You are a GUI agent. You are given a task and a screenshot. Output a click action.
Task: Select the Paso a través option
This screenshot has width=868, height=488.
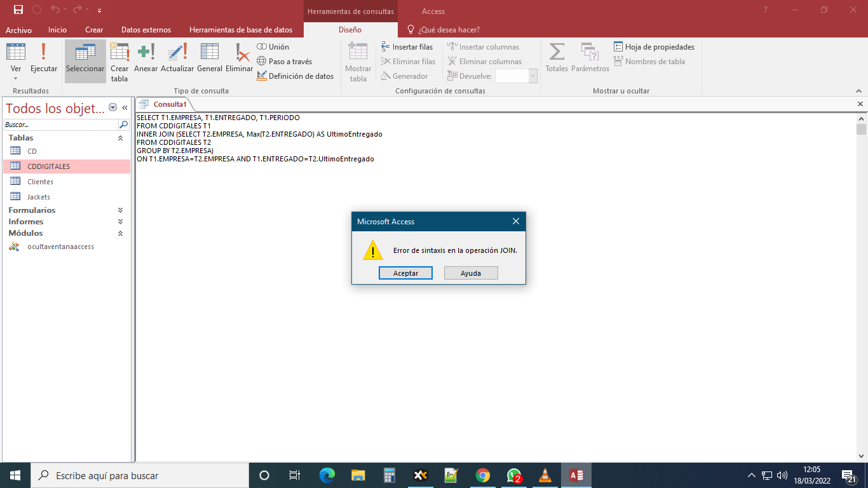[285, 62]
